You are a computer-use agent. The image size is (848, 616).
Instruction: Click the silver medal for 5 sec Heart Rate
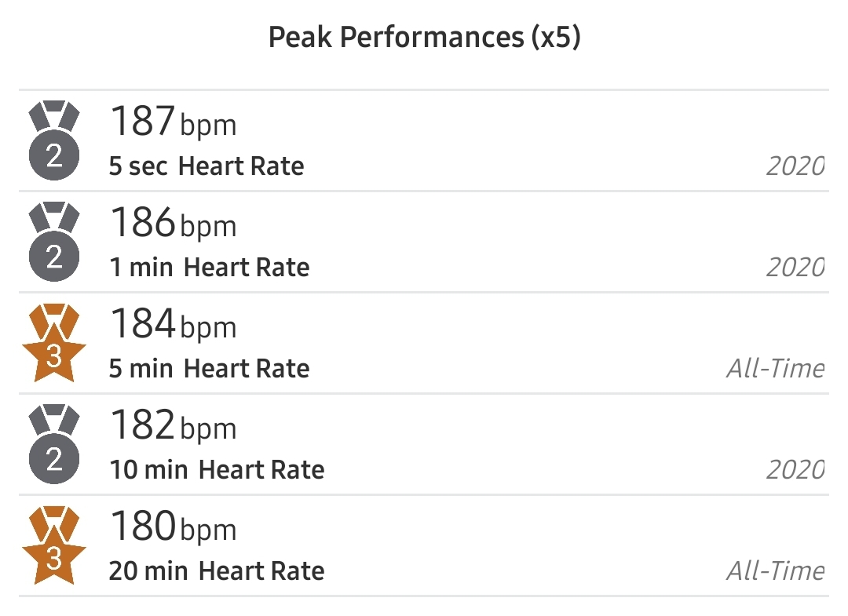[x=53, y=142]
